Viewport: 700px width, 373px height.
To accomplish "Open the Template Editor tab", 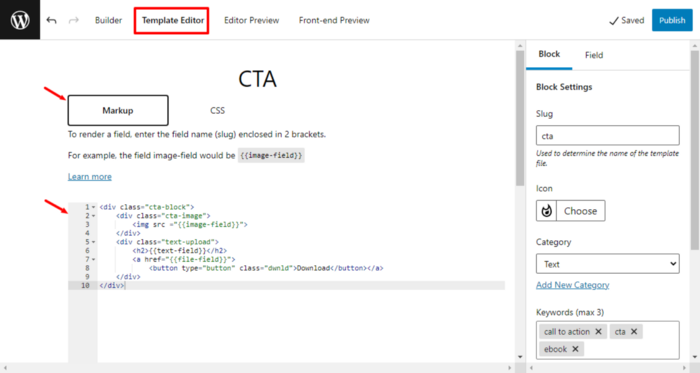I will [173, 20].
